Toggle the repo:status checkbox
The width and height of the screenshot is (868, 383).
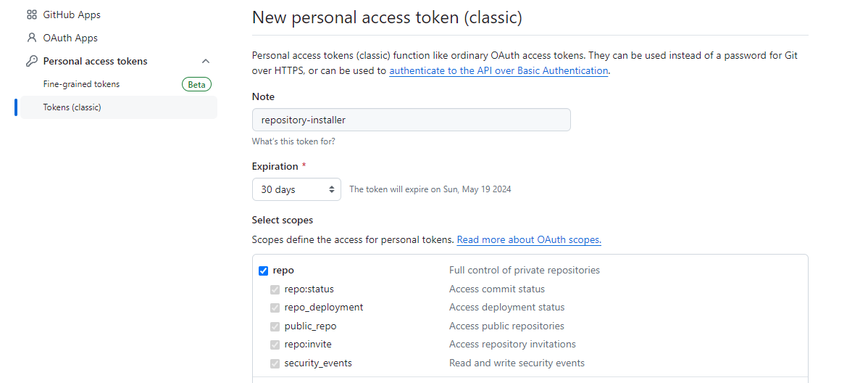tap(275, 289)
